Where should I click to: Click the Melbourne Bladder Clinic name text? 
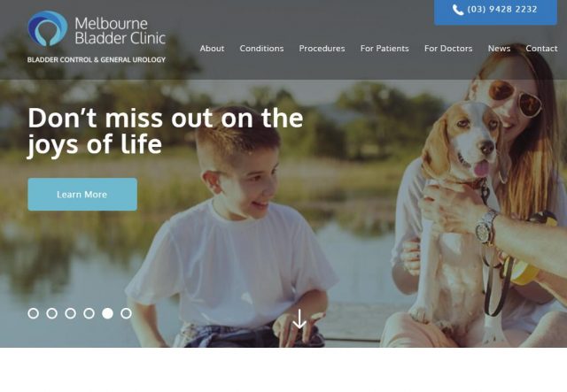click(120, 31)
